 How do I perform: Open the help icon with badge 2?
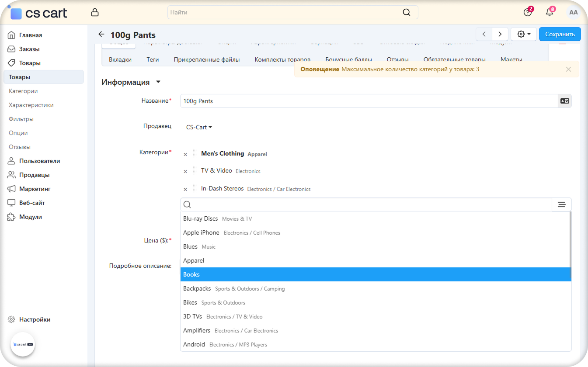coord(528,13)
